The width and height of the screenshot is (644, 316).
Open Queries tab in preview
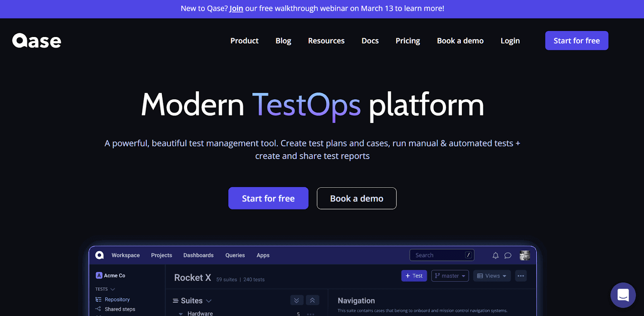[x=235, y=255]
